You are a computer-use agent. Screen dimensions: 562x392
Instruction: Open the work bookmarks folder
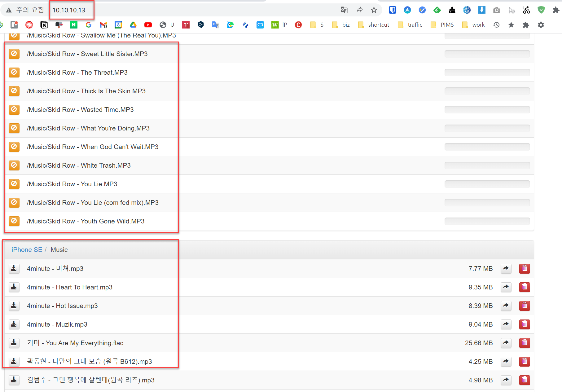coord(473,25)
